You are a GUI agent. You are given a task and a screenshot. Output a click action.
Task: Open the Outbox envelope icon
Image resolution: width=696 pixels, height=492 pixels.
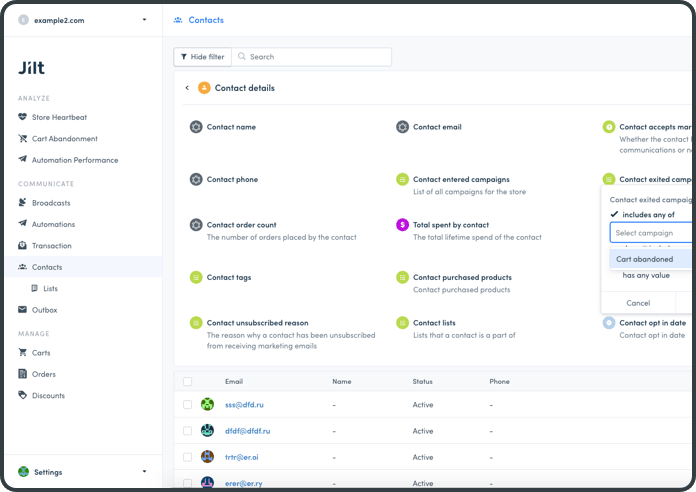(23, 310)
